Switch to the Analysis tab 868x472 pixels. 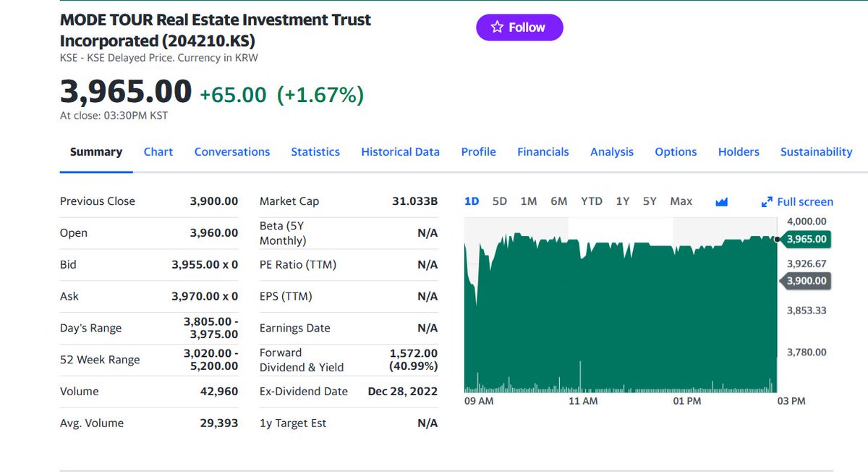612,152
